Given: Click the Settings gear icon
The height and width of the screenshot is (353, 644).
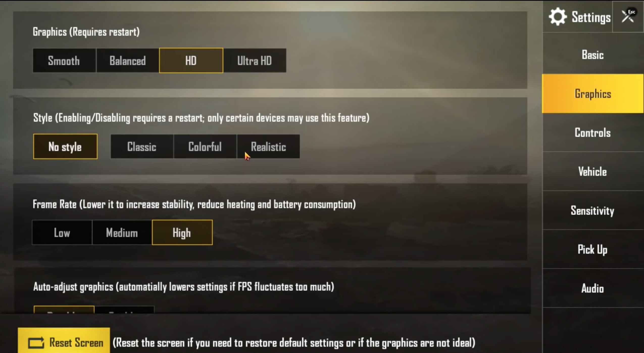Looking at the screenshot, I should (558, 17).
